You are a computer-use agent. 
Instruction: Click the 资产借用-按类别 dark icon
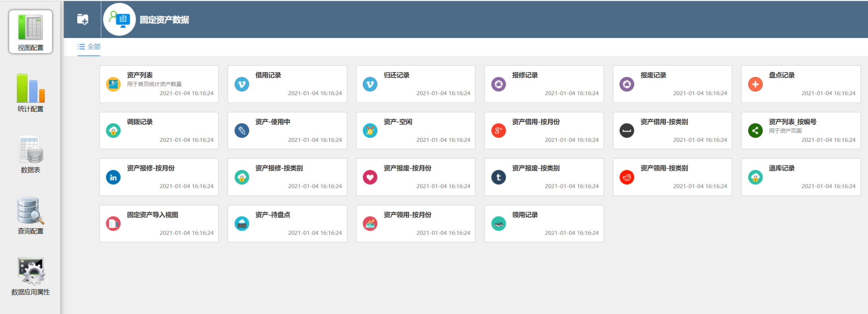click(627, 131)
